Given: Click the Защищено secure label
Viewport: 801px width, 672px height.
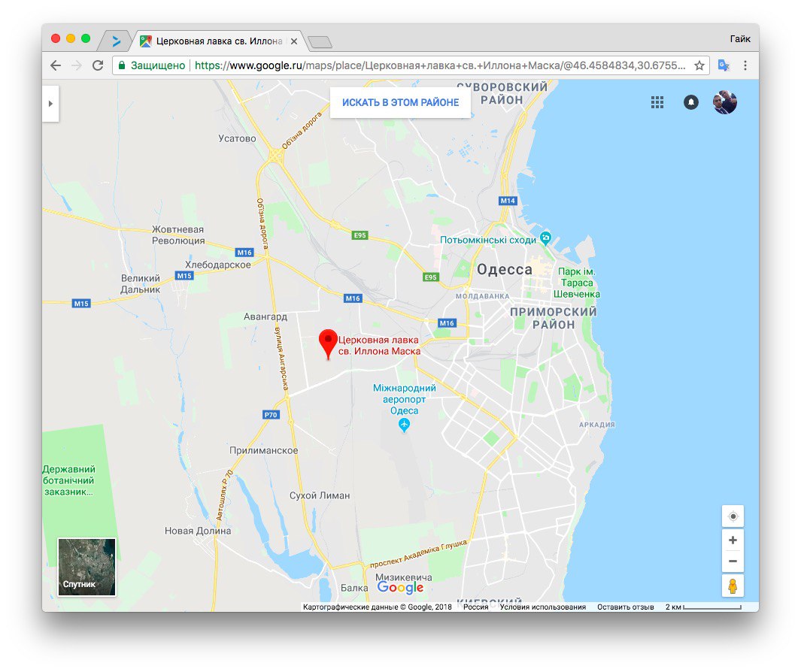Looking at the screenshot, I should coord(158,65).
